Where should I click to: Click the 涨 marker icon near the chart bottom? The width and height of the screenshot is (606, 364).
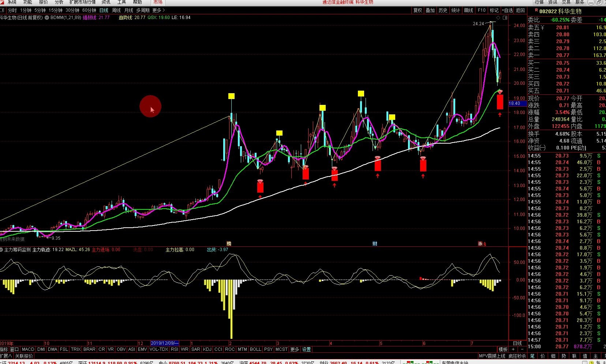(x=480, y=244)
